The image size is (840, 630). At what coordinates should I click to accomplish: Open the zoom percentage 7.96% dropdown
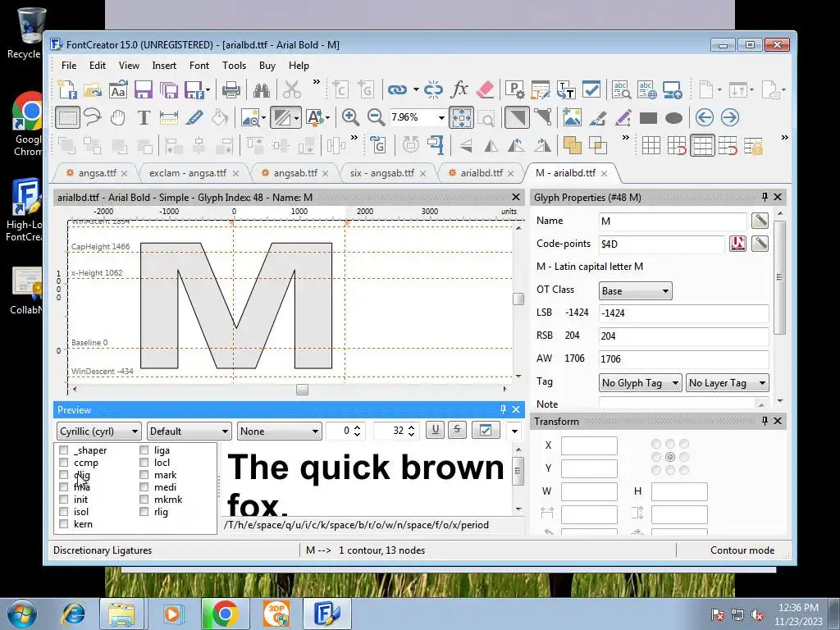click(441, 117)
